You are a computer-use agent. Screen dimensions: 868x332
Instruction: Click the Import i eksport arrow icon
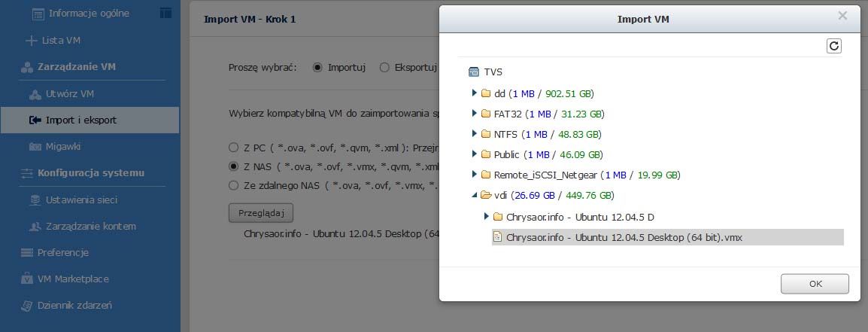pyautogui.click(x=35, y=120)
